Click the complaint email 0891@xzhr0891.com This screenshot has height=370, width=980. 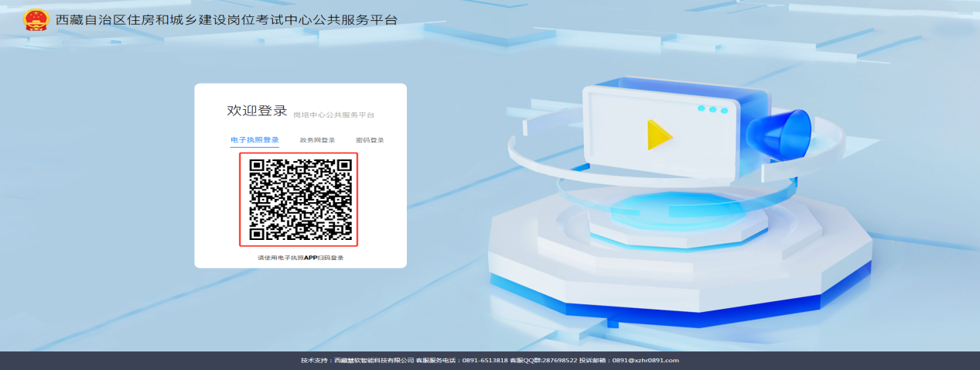646,361
